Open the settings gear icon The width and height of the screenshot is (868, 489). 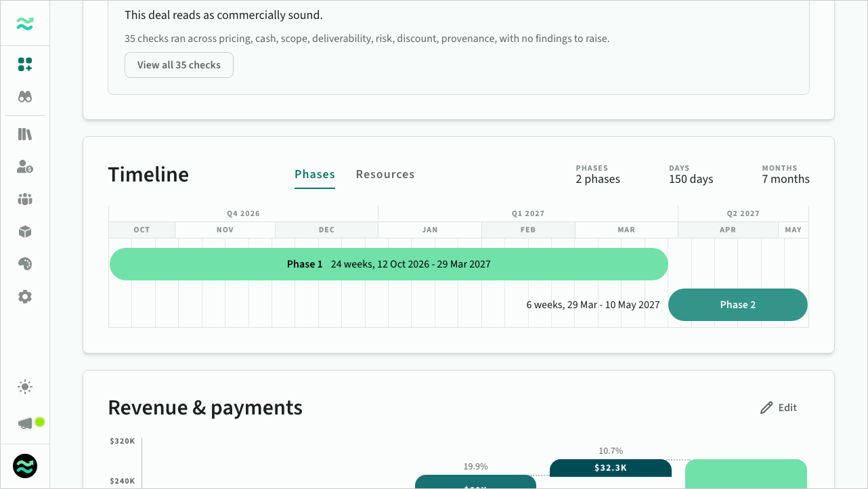25,297
